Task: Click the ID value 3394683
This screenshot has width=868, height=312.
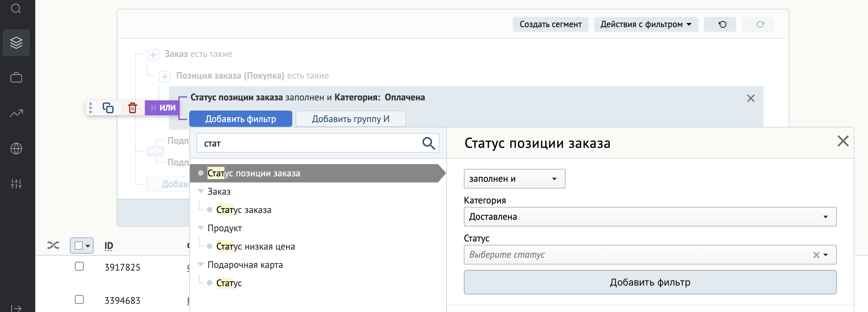Action: pos(122,300)
